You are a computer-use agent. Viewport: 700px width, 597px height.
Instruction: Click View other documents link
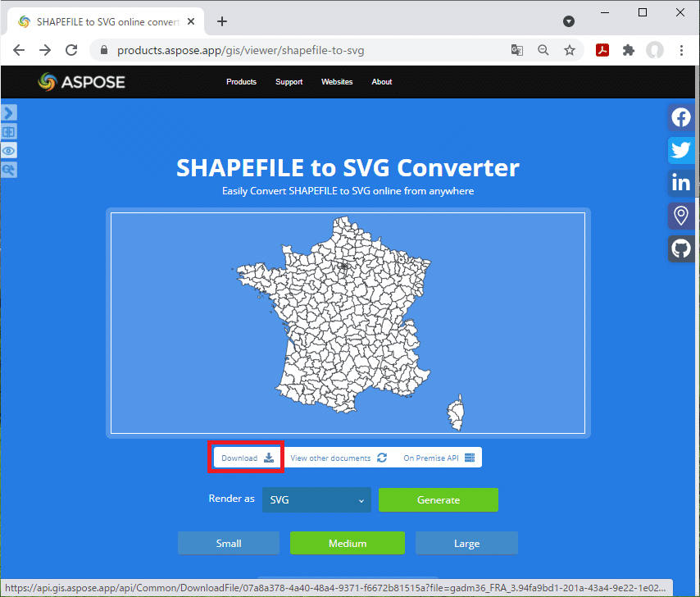[339, 458]
